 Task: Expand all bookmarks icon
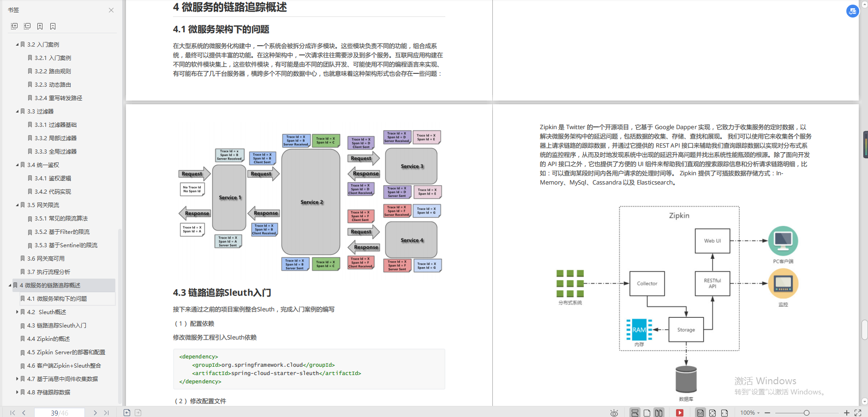[14, 26]
